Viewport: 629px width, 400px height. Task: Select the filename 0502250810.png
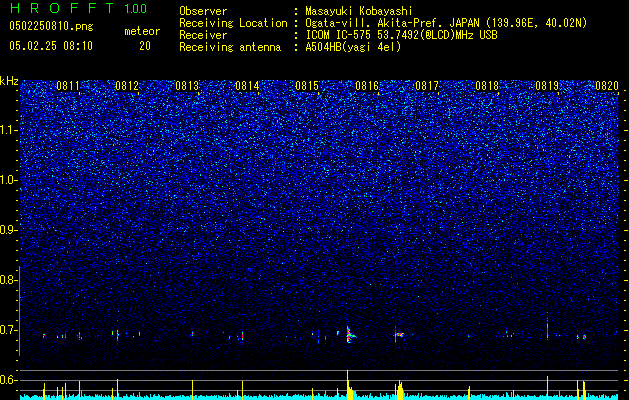pos(51,26)
